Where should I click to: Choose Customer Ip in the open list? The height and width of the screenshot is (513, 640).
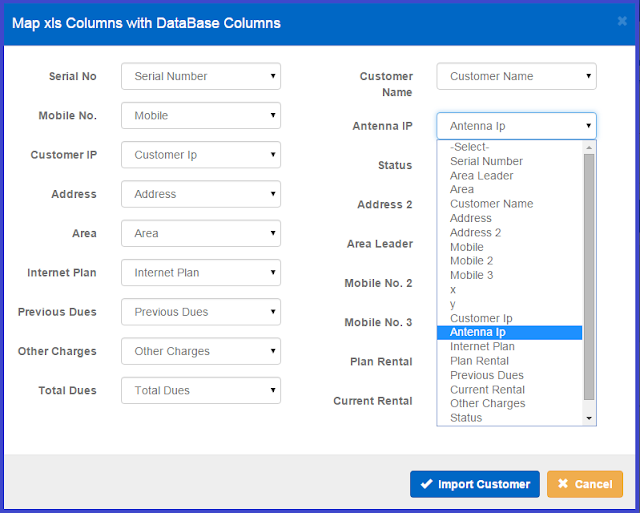click(x=509, y=318)
